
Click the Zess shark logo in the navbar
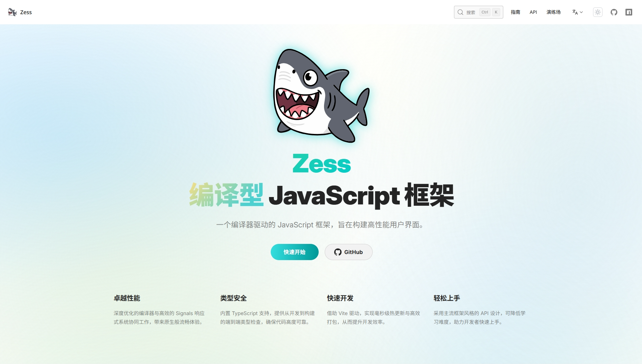tap(12, 12)
